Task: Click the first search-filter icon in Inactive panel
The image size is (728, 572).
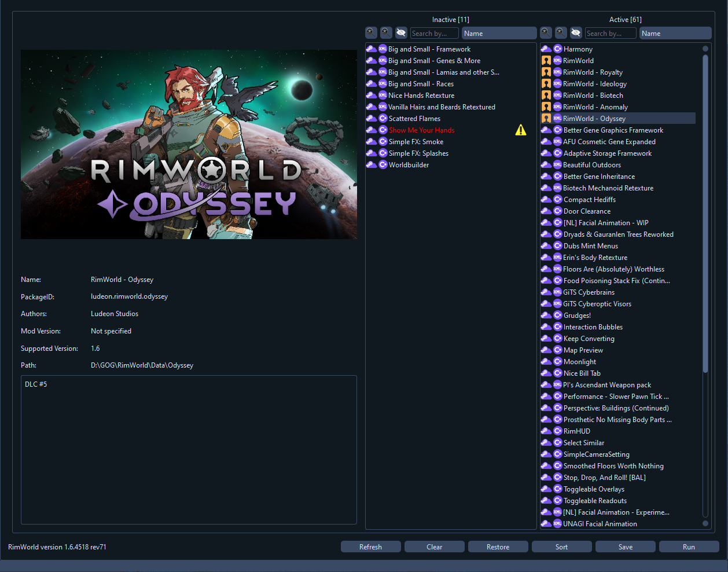Action: pyautogui.click(x=372, y=33)
